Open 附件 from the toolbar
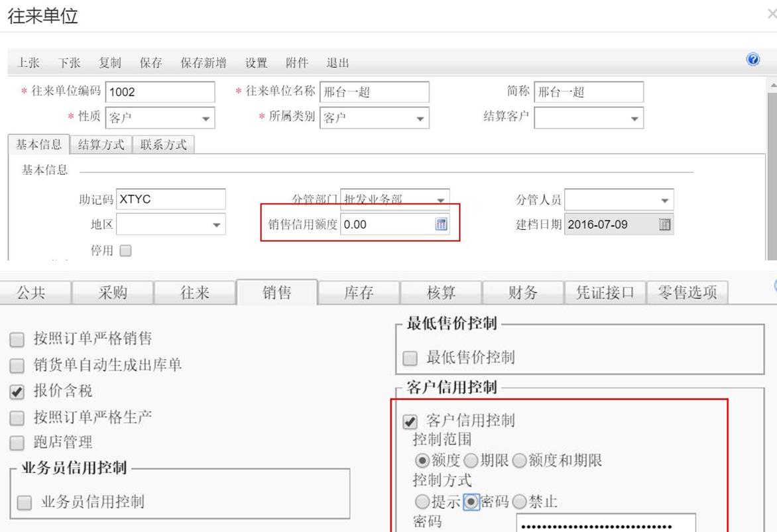 coord(296,63)
